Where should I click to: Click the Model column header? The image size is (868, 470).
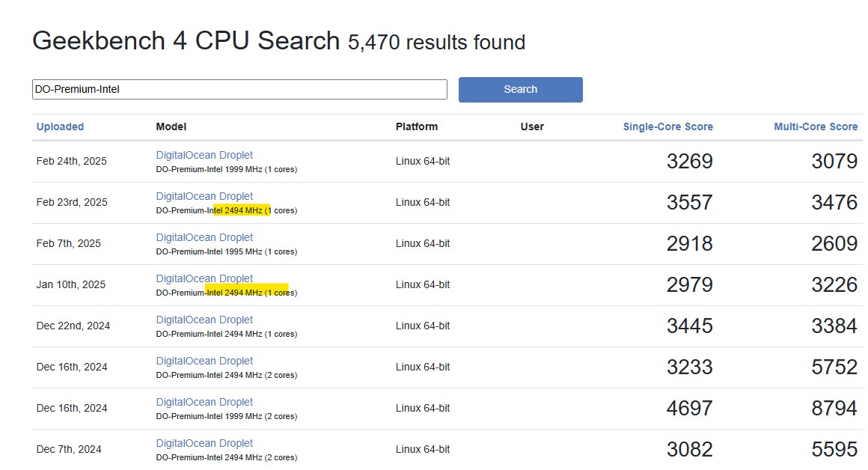click(x=171, y=126)
